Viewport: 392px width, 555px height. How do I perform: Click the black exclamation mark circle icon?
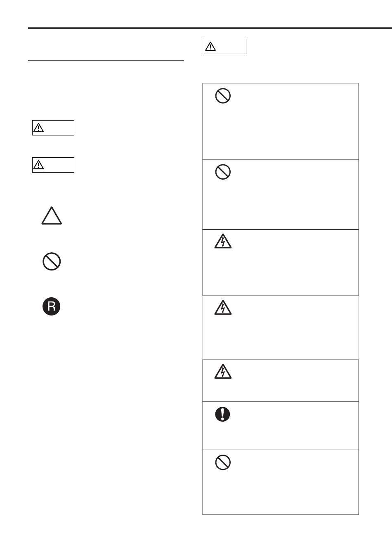223,414
